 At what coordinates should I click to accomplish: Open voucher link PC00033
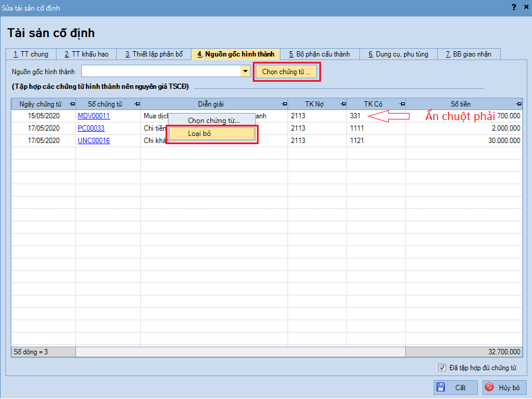click(x=91, y=128)
